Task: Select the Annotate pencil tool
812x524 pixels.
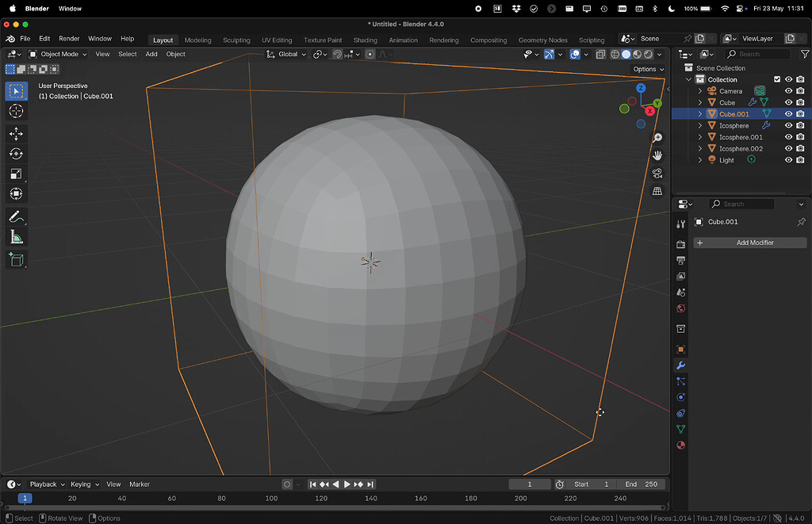Action: pos(16,217)
